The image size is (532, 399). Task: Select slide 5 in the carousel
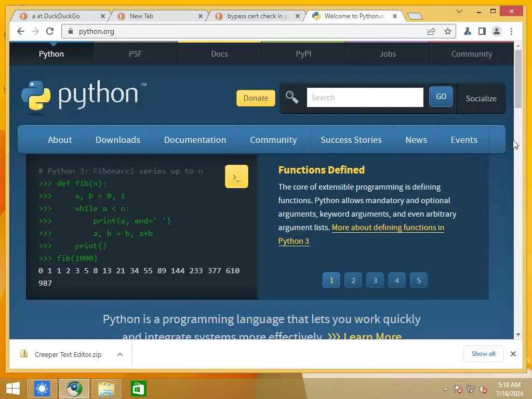tap(419, 281)
